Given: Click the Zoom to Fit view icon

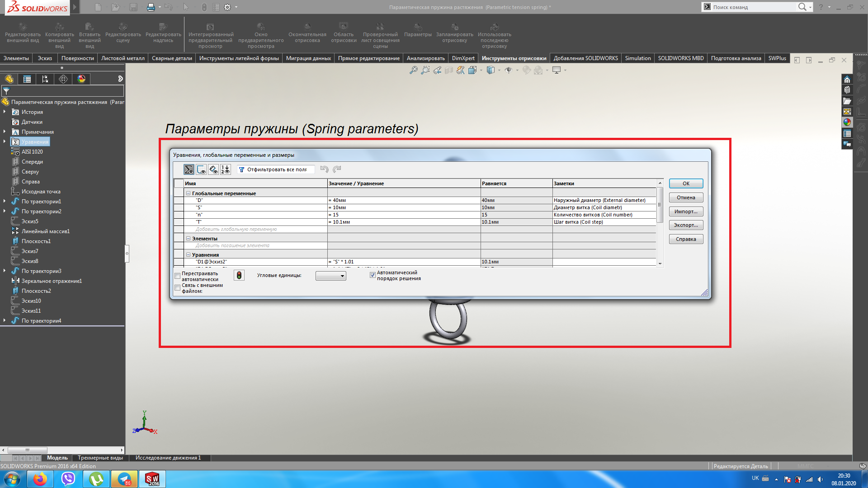Looking at the screenshot, I should [x=413, y=70].
